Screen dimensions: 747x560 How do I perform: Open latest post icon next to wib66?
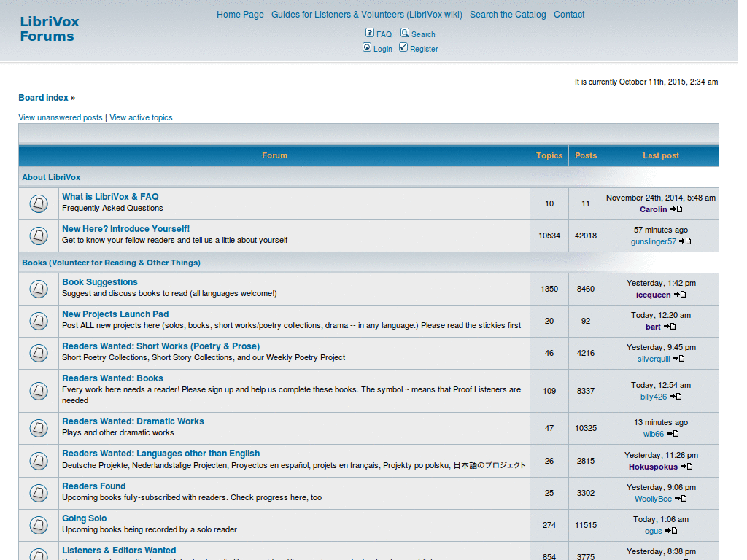pyautogui.click(x=673, y=433)
